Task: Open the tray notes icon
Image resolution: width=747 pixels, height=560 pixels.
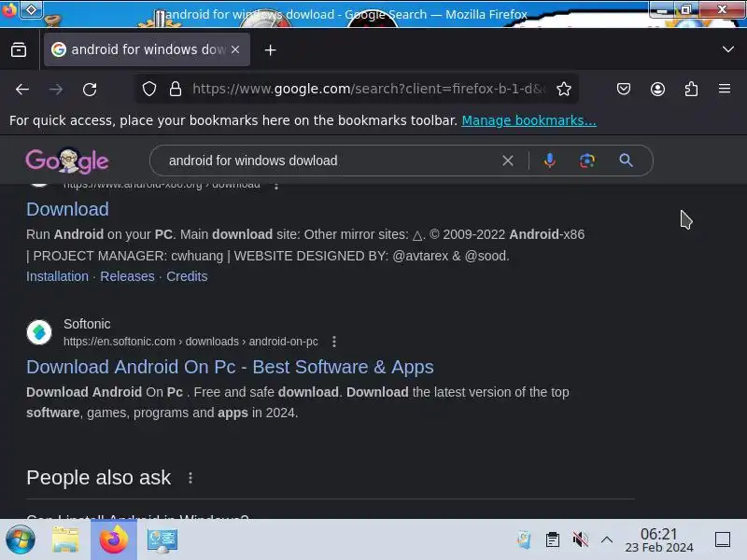Action: click(524, 540)
